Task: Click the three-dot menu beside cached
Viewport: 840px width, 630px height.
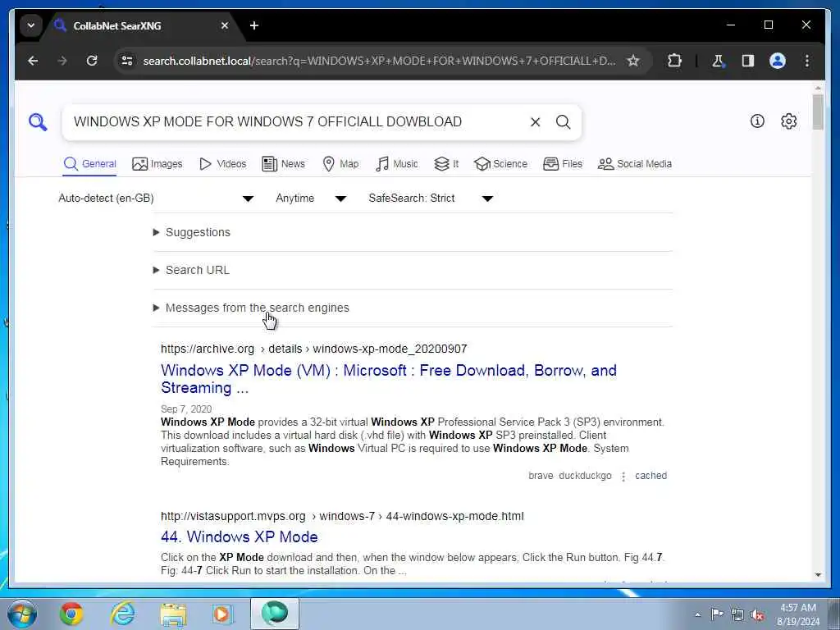Action: [623, 477]
